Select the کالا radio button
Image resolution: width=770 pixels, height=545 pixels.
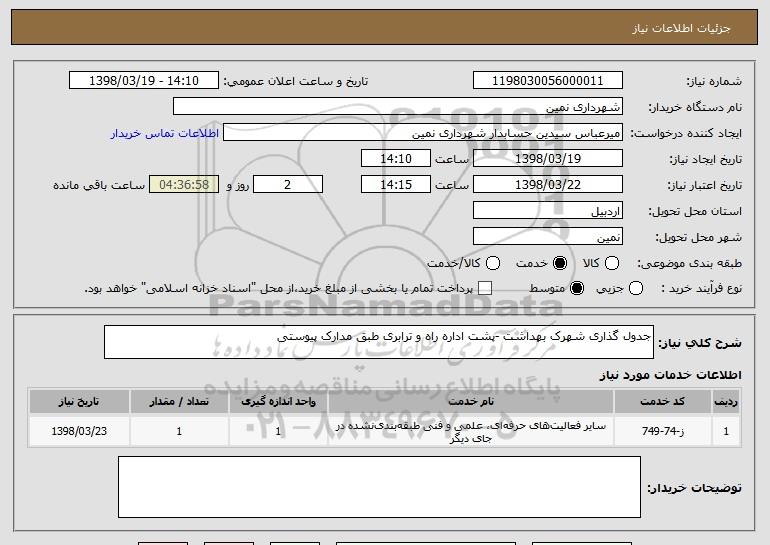point(612,263)
